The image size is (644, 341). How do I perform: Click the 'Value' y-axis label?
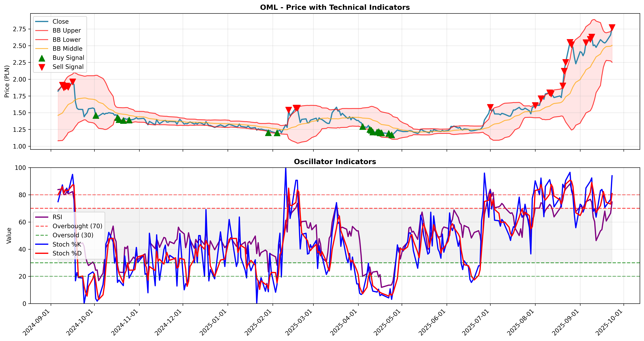tap(9, 236)
